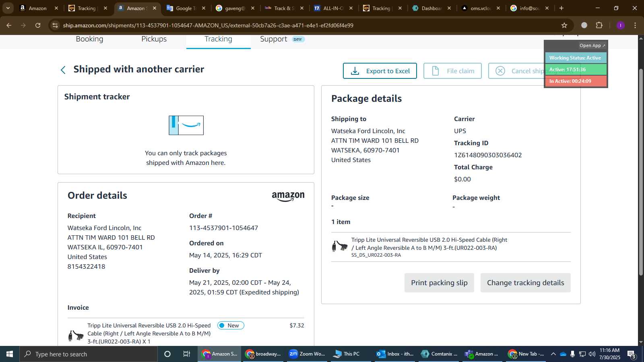Select the Tracking tab
This screenshot has height=362, width=644.
[x=218, y=39]
